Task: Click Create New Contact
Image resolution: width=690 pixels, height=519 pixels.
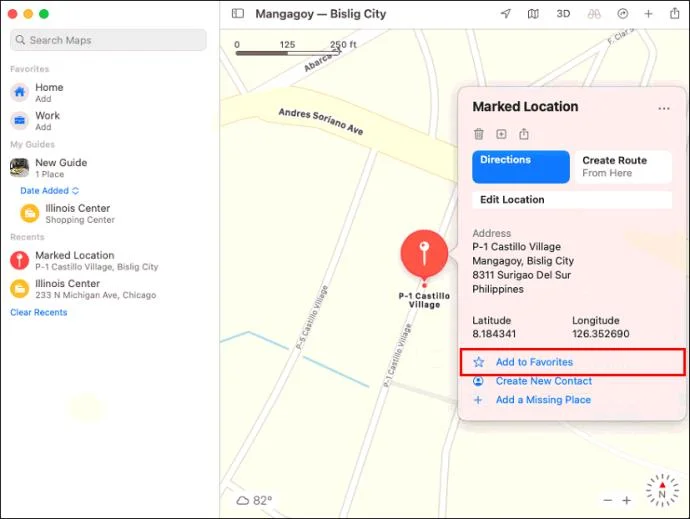Action: [x=543, y=381]
